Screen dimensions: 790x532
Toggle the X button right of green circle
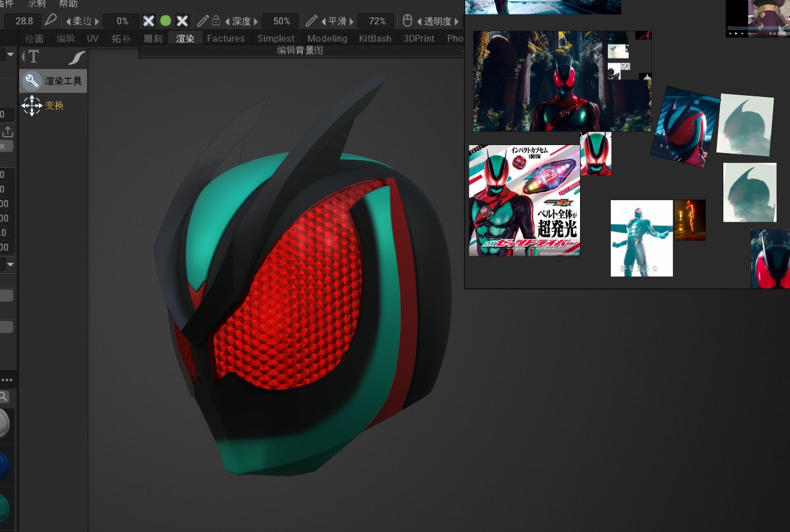182,21
